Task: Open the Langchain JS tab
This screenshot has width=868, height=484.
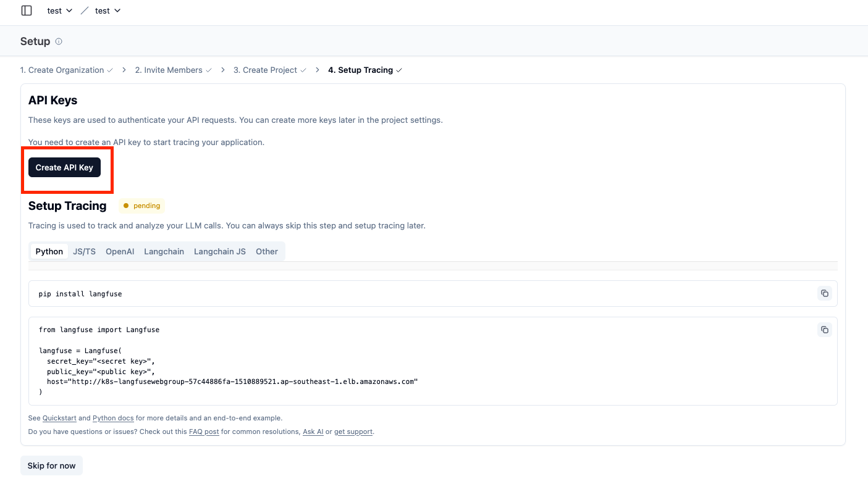Action: [x=219, y=251]
